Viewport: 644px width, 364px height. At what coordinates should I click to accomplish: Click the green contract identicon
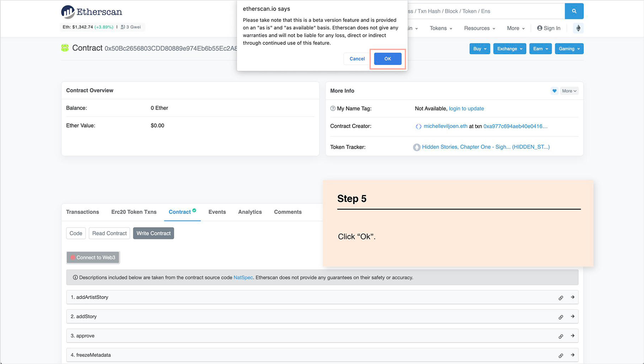pyautogui.click(x=65, y=48)
